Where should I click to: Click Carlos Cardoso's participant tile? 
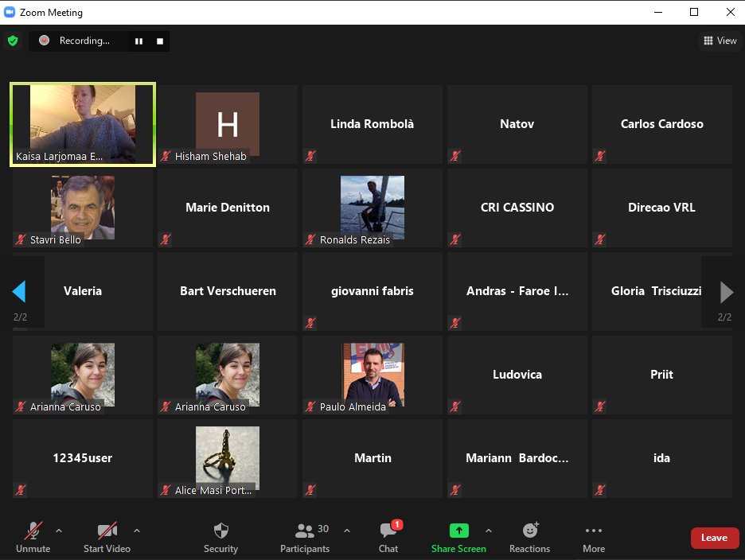(x=662, y=124)
